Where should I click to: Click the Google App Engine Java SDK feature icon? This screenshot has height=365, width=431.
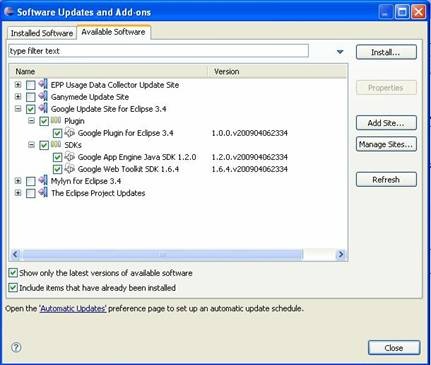click(x=70, y=156)
